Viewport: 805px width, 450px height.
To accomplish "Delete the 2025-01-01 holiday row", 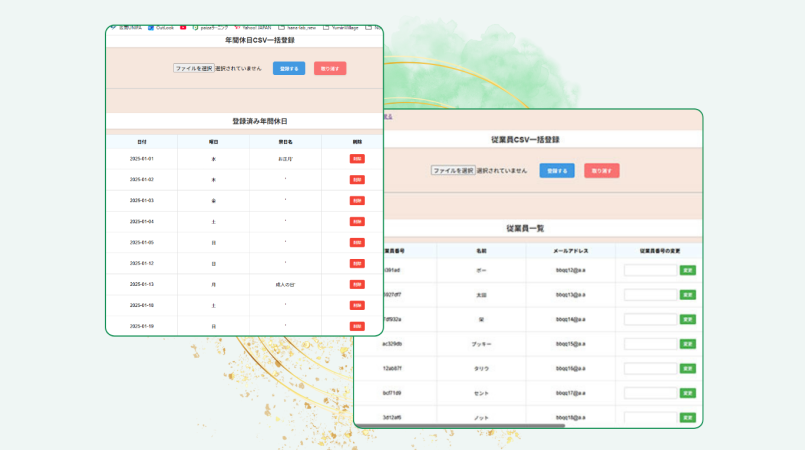I will 357,159.
